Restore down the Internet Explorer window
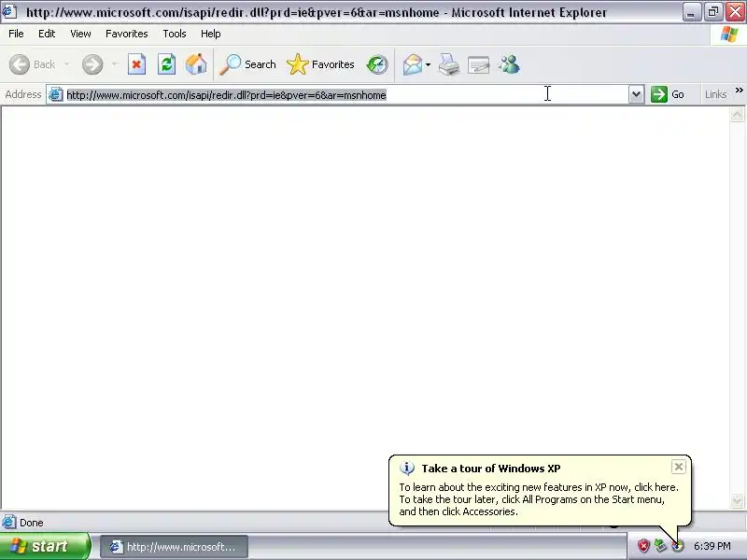Viewport: 747px width, 560px height. tap(713, 12)
